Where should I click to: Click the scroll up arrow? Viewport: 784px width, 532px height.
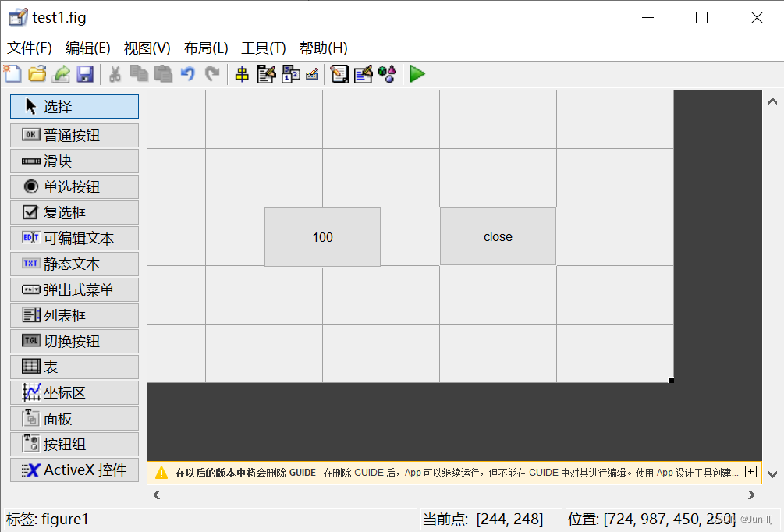(x=772, y=101)
